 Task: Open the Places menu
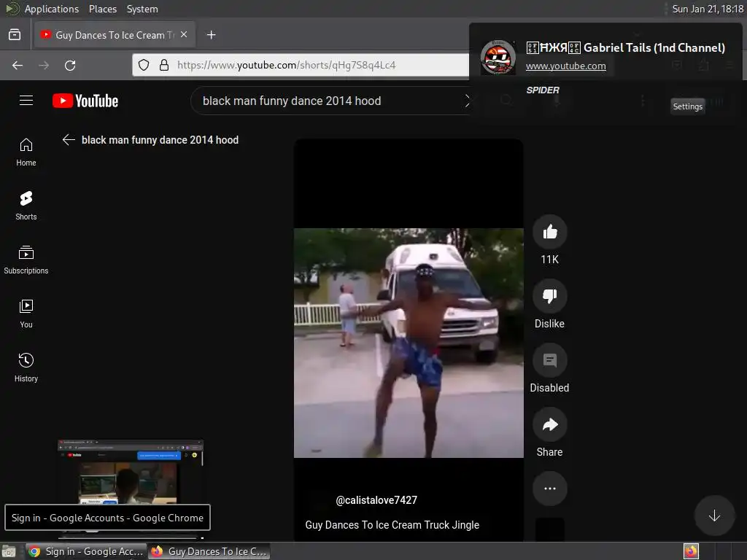pos(102,9)
